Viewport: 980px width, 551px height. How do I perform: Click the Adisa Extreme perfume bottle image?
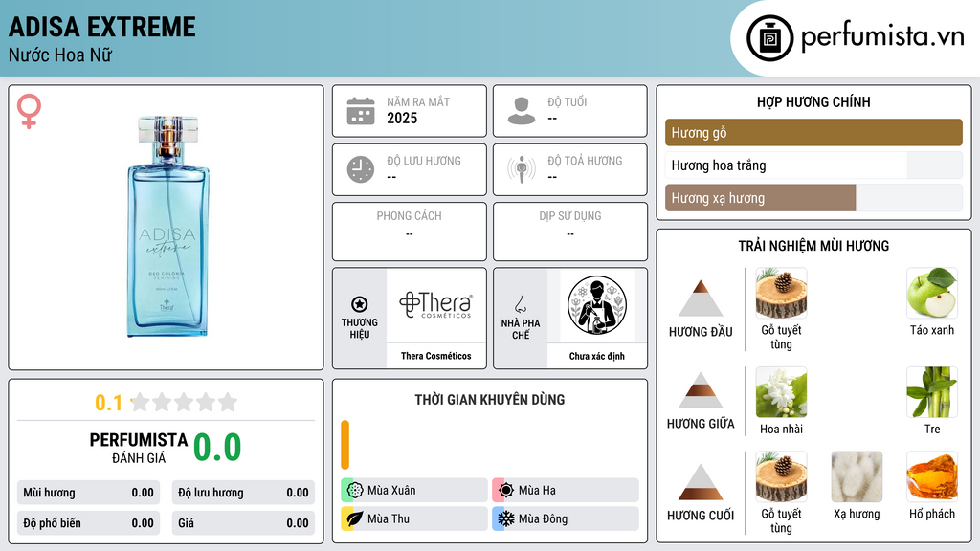(167, 226)
